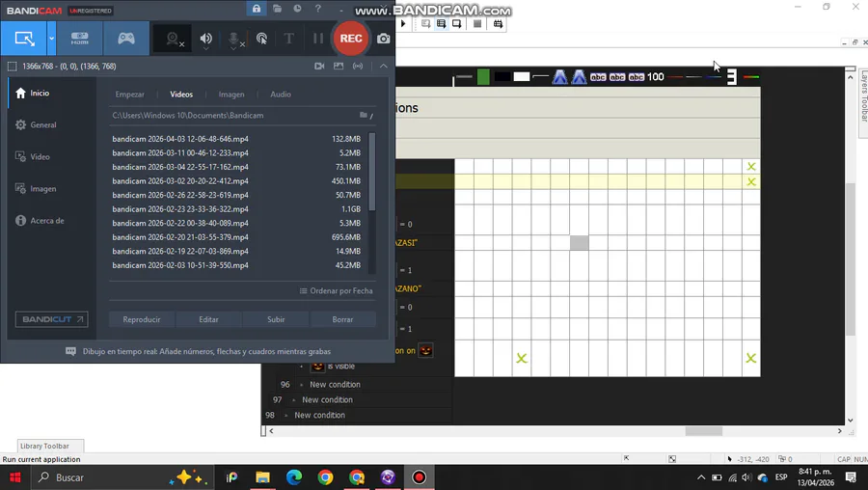Viewport: 868px width, 490px height.
Task: Open Microsoft Edge from the taskbar
Action: (x=294, y=477)
